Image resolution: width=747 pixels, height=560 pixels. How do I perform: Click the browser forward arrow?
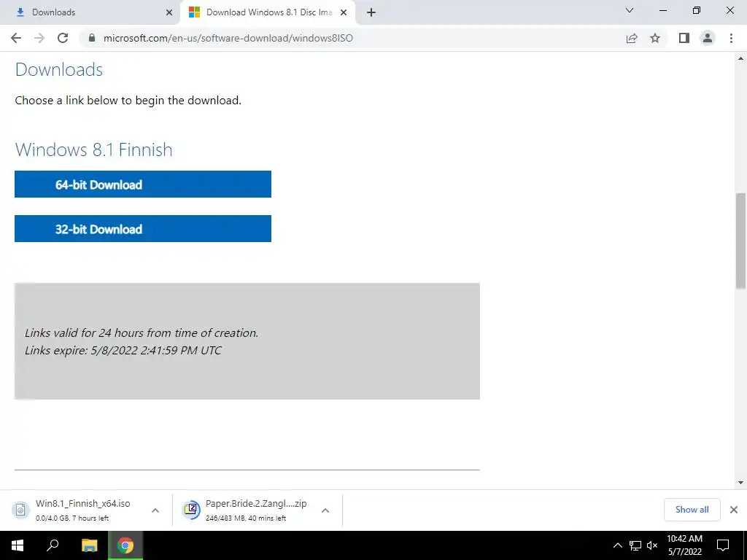39,38
